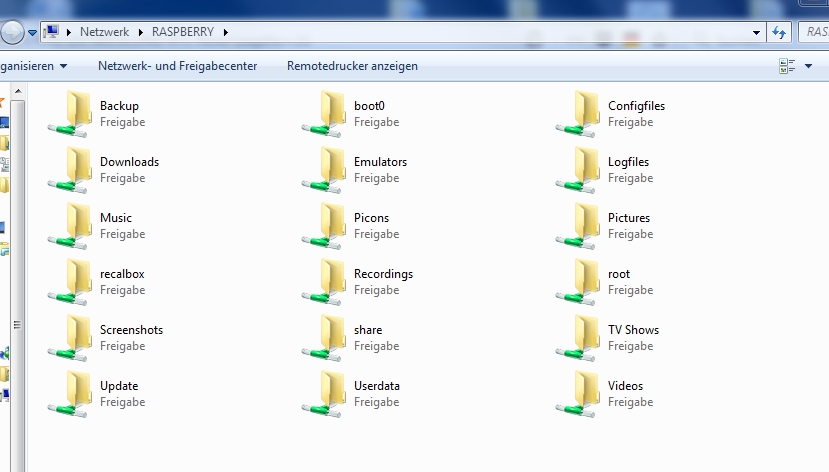The image size is (829, 472).
Task: Expand the address bar history dropdown
Action: [757, 33]
